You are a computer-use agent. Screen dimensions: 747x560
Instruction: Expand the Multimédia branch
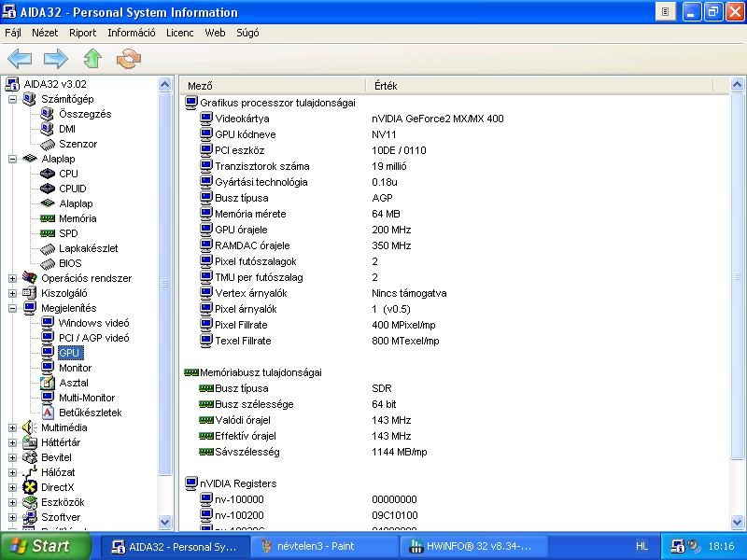[13, 427]
